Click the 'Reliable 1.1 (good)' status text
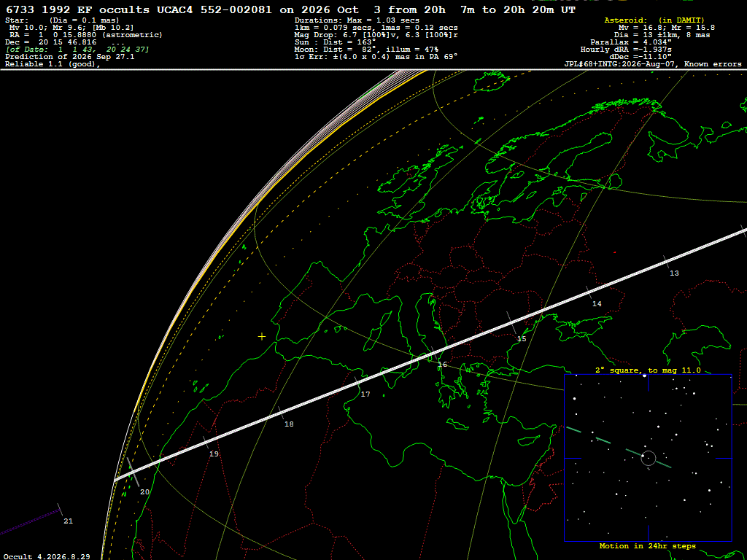 (x=53, y=64)
